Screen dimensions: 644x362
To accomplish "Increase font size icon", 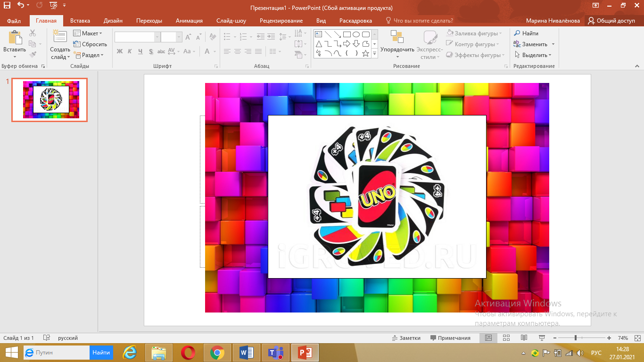I will coord(188,37).
